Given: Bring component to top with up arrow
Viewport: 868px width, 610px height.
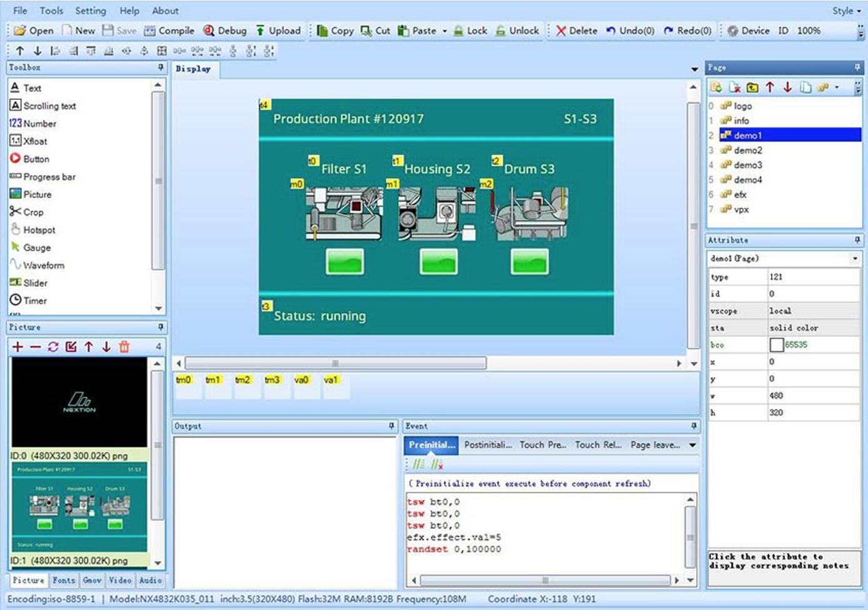Looking at the screenshot, I should pyautogui.click(x=20, y=51).
